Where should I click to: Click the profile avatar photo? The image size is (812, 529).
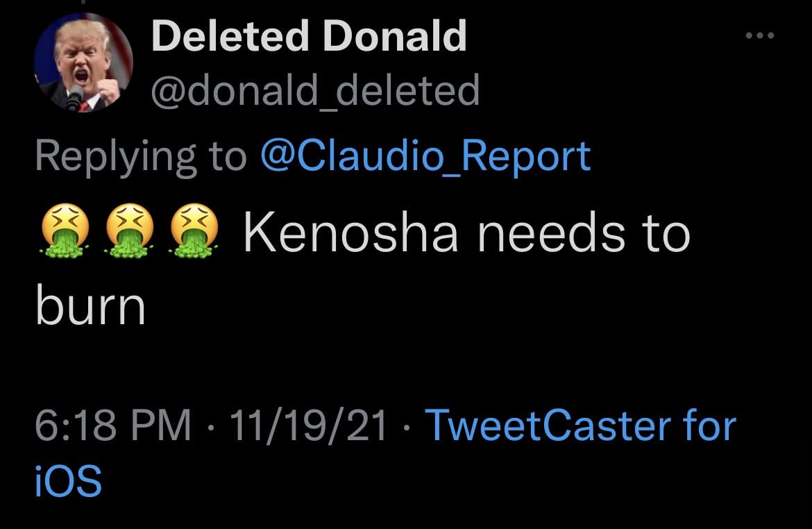point(83,63)
